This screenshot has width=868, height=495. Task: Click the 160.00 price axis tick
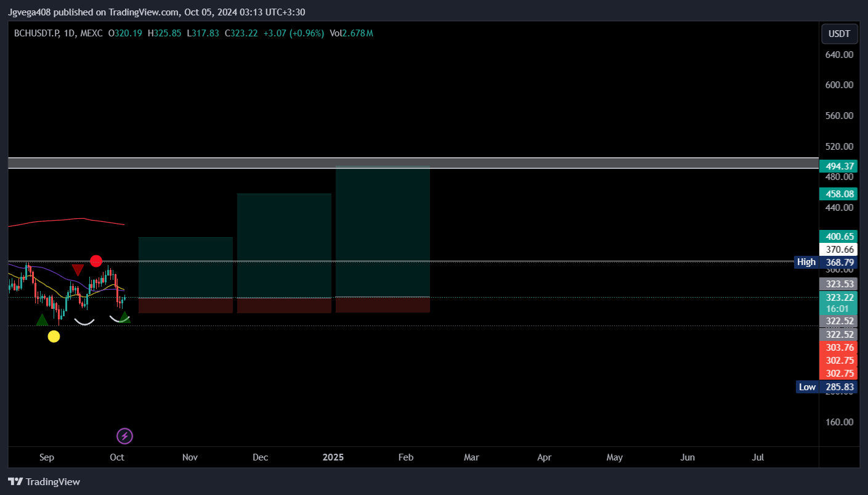pyautogui.click(x=839, y=422)
